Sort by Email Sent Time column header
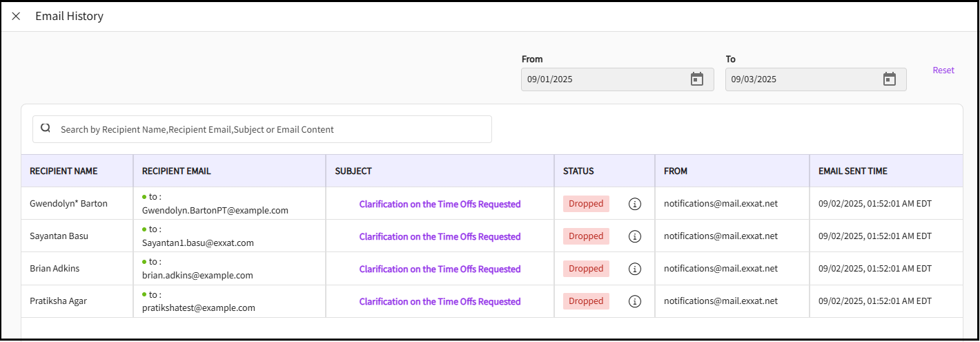Screen dimensions: 980x342 (x=852, y=171)
